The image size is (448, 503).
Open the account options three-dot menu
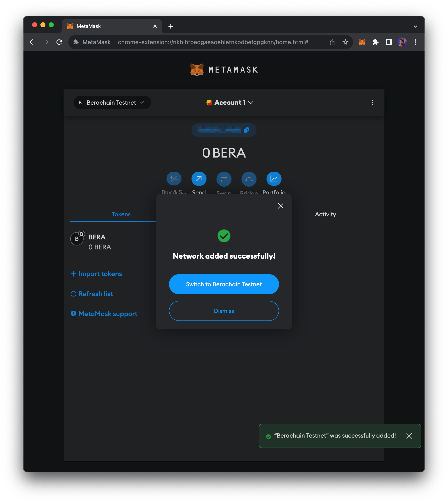[x=373, y=103]
